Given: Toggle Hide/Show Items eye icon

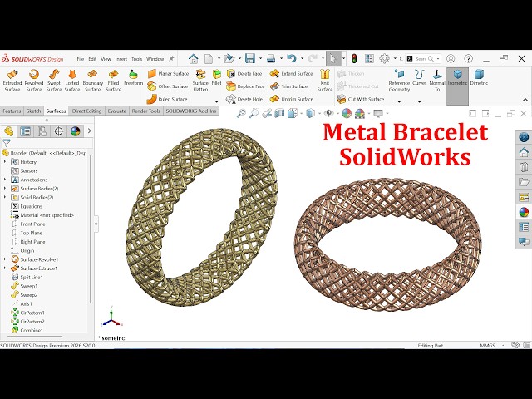Looking at the screenshot, I should (328, 113).
